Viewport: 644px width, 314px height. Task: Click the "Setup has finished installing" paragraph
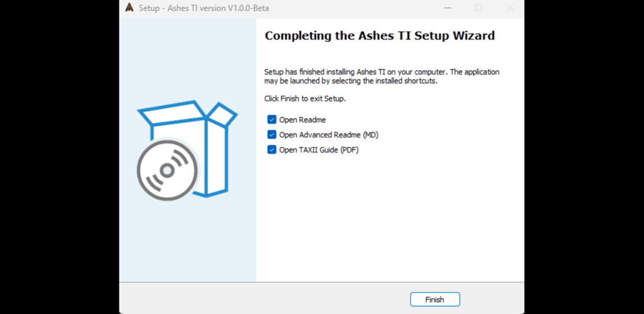(x=381, y=76)
